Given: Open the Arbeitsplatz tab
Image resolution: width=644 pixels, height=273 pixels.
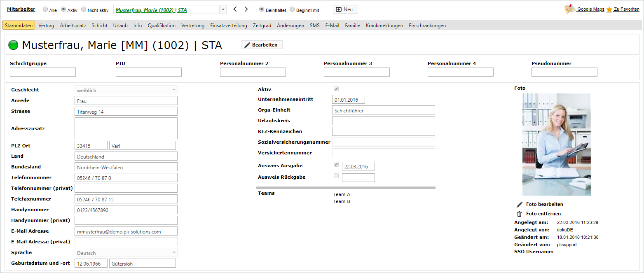Looking at the screenshot, I should [73, 26].
